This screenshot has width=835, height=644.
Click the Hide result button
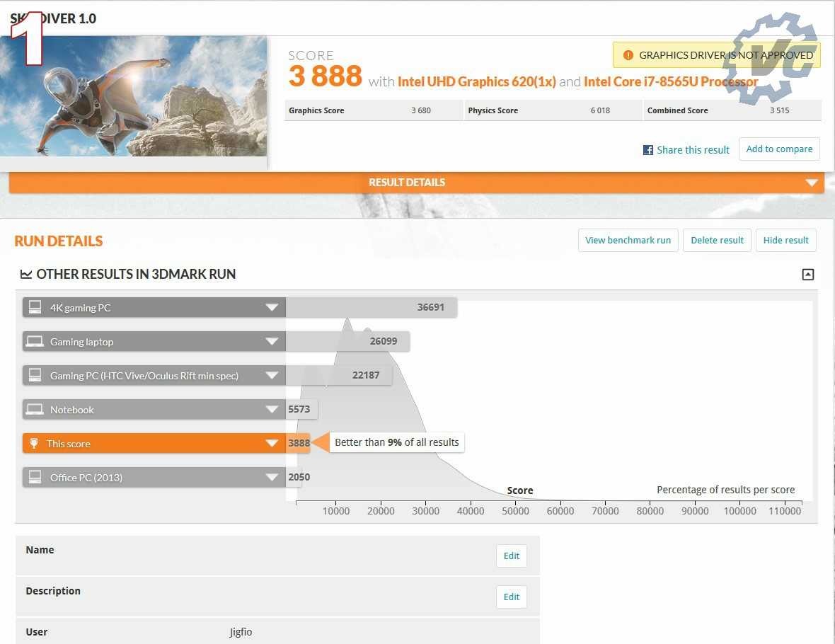tap(785, 240)
